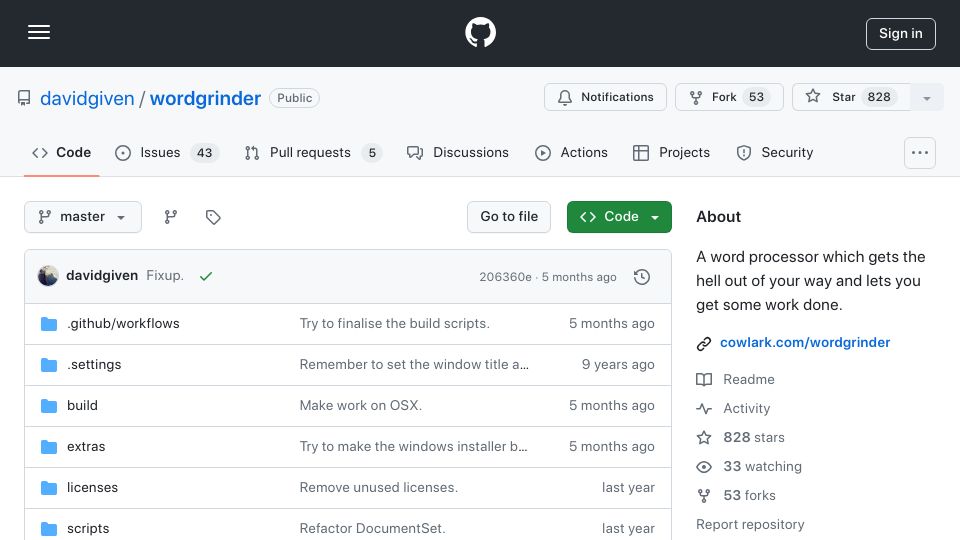Open commit 'Refactor DocumentSet.'

pyautogui.click(x=372, y=528)
